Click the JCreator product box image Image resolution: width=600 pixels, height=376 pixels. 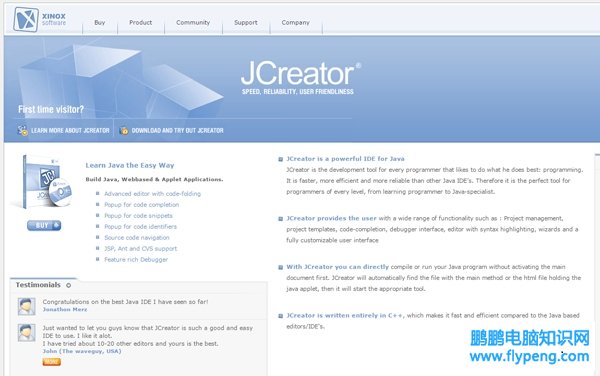click(x=43, y=181)
